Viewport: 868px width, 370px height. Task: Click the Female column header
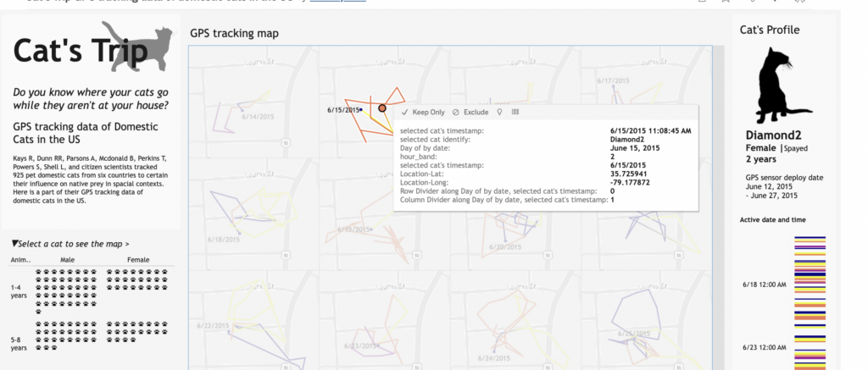click(138, 259)
